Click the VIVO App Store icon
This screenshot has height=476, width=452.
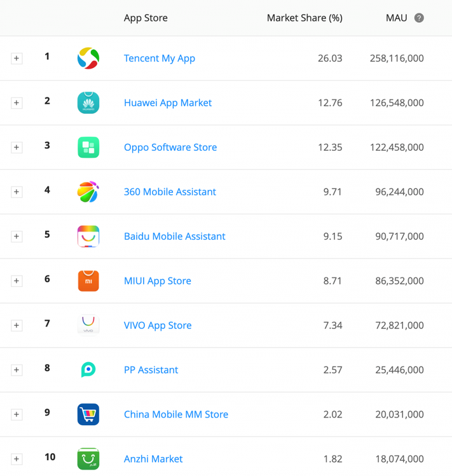pos(88,325)
